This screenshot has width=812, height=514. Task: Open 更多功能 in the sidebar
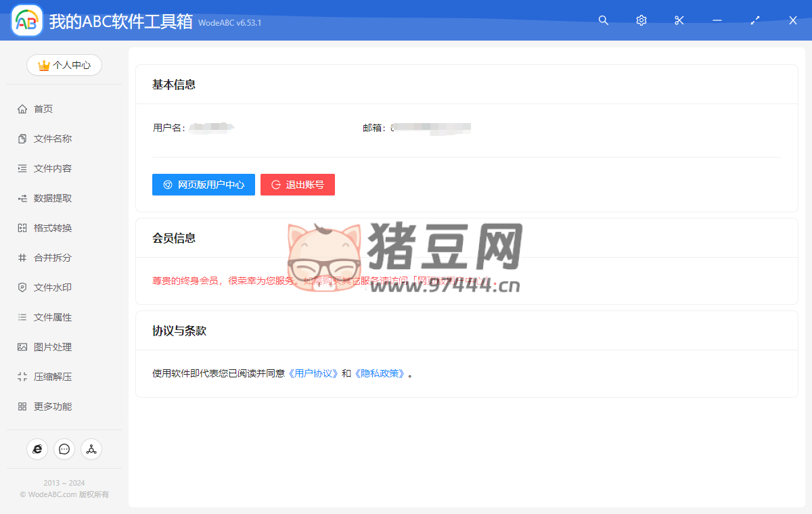[53, 406]
